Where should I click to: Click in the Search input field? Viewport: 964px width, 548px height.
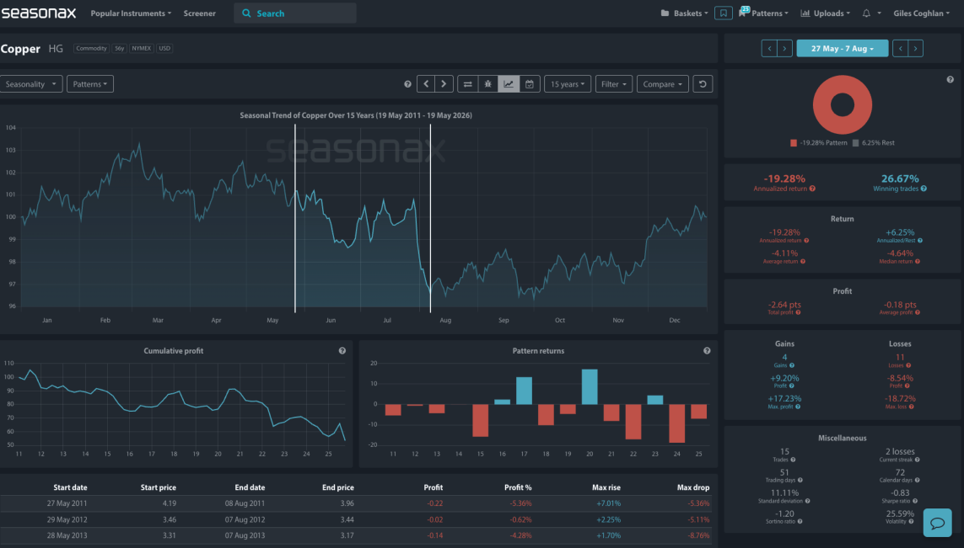click(x=295, y=13)
